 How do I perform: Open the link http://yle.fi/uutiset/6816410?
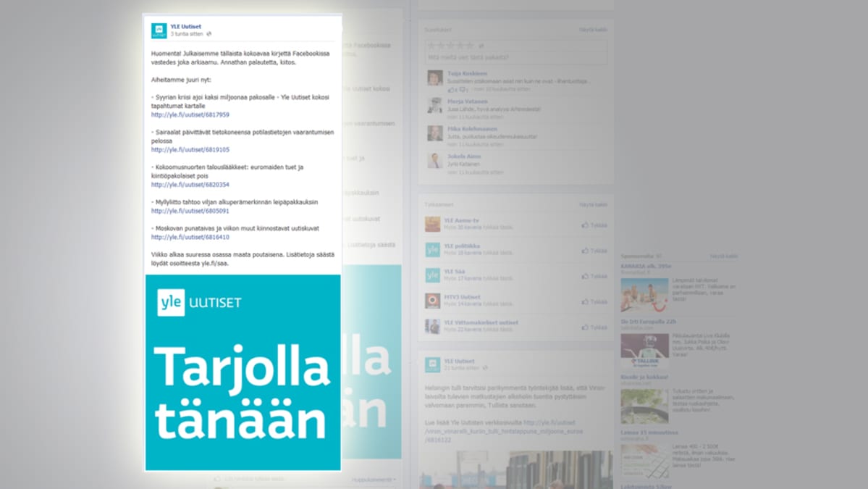click(x=190, y=237)
